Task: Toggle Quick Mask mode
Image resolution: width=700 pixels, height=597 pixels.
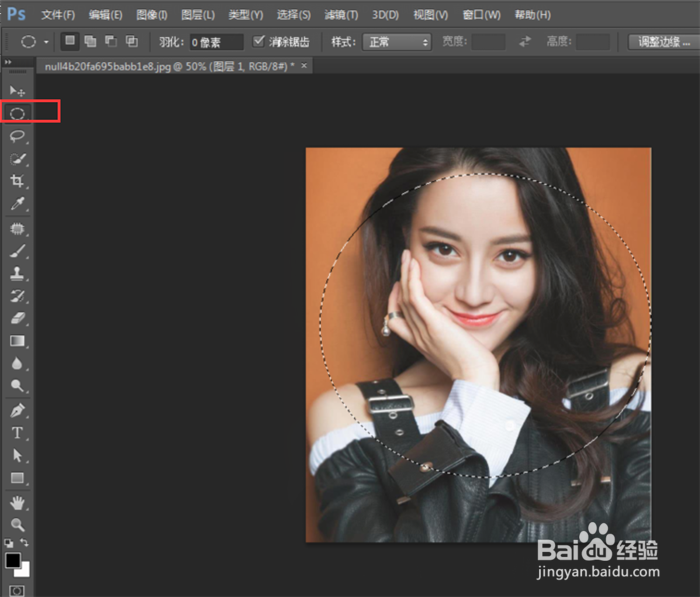Action: coord(17,590)
